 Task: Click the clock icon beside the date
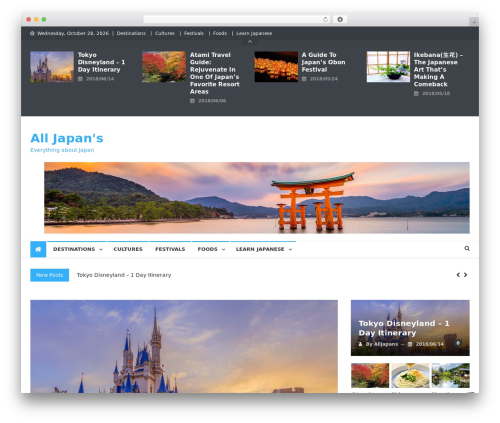point(32,33)
